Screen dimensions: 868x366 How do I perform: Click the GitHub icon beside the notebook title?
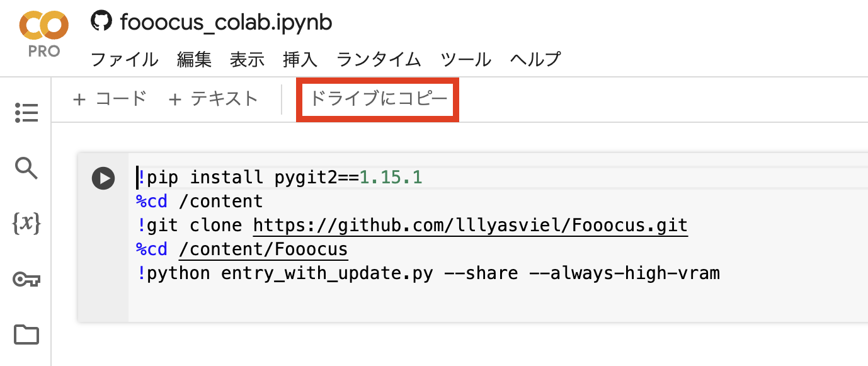101,21
